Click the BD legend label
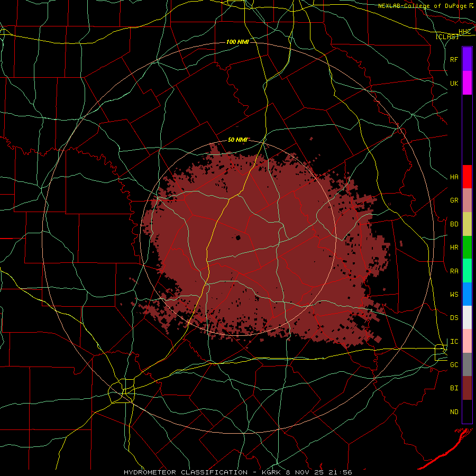 tap(454, 224)
